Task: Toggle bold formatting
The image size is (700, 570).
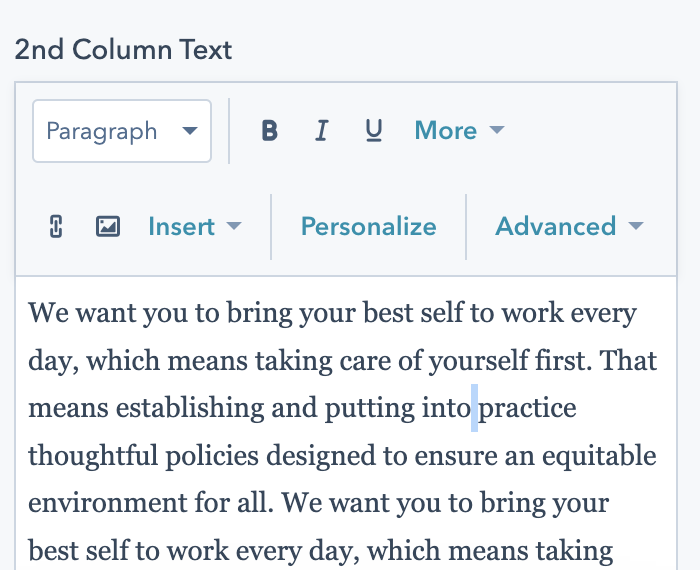Action: click(269, 131)
